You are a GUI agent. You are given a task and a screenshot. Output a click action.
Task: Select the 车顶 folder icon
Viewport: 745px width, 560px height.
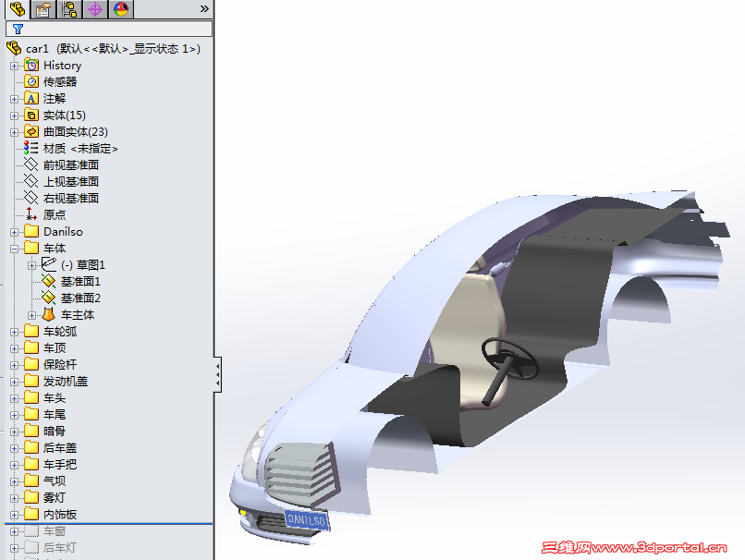31,347
